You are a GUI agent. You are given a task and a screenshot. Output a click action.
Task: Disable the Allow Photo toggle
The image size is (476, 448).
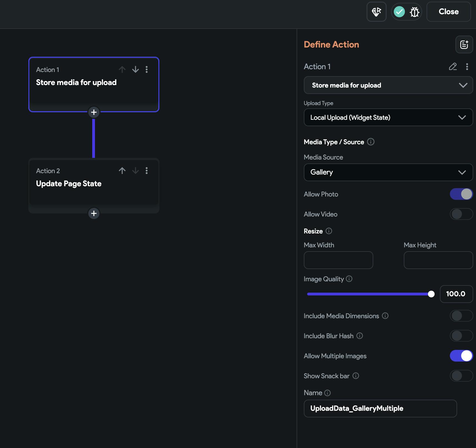(461, 194)
